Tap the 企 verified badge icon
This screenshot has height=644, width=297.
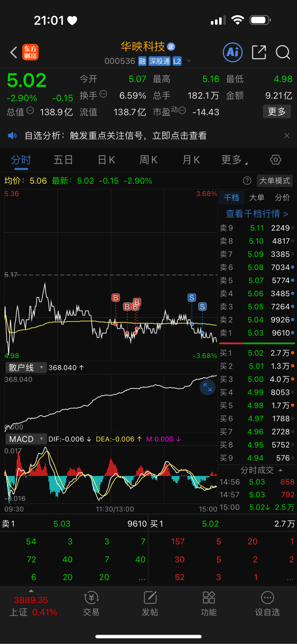click(x=171, y=47)
